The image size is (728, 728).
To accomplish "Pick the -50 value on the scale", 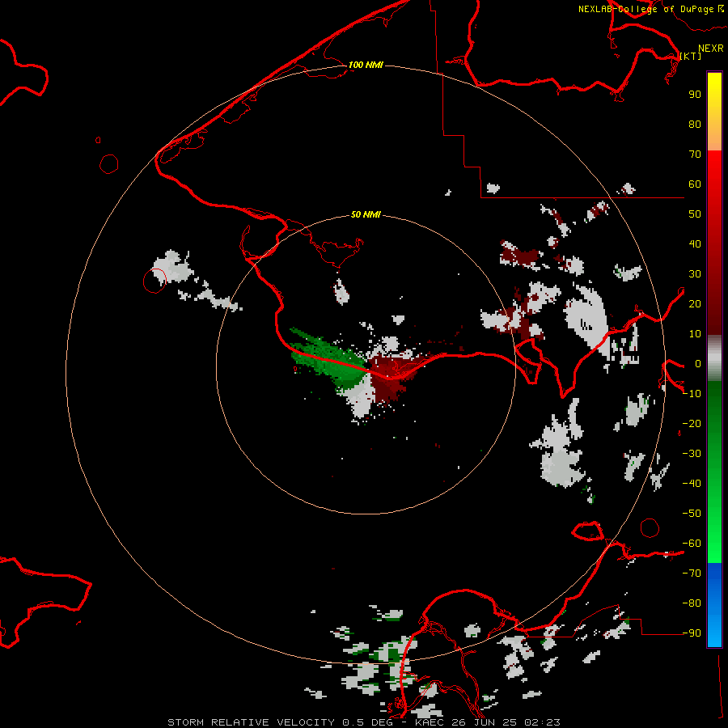I will (692, 514).
